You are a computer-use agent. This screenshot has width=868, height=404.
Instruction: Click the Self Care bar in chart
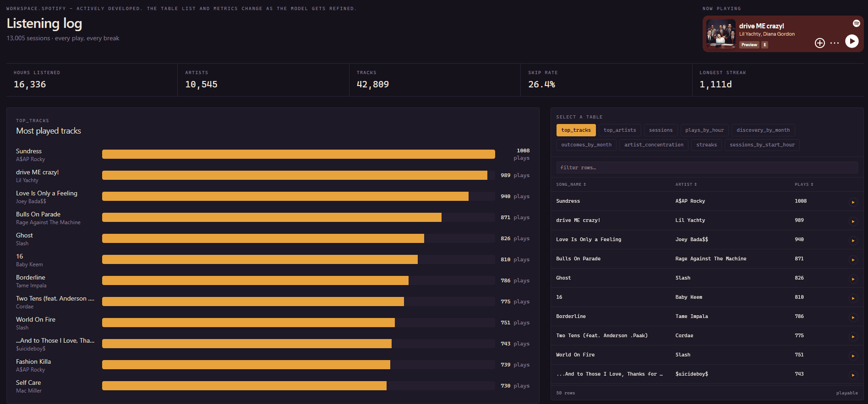(x=244, y=386)
